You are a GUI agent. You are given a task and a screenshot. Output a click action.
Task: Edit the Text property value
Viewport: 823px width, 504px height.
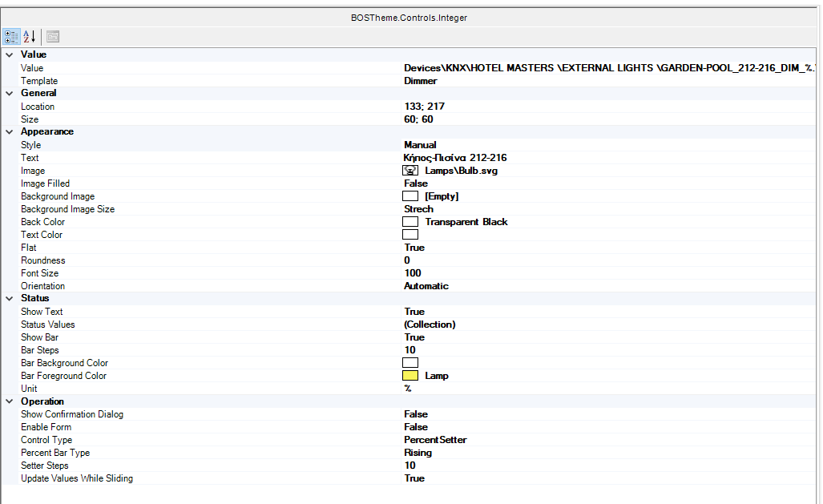pos(454,158)
